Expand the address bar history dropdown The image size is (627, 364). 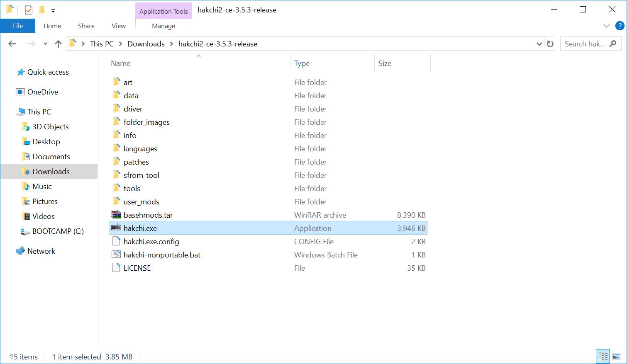[x=539, y=44]
